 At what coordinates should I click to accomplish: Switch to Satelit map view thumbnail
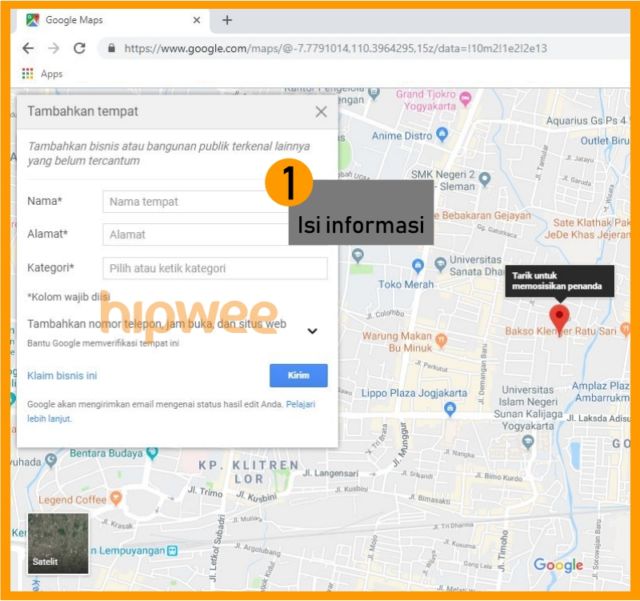[x=58, y=543]
